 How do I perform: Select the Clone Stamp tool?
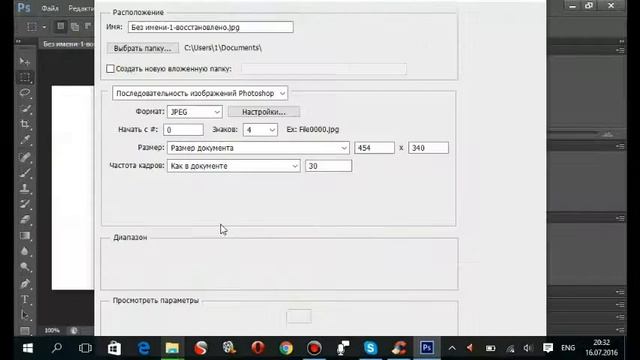point(25,188)
